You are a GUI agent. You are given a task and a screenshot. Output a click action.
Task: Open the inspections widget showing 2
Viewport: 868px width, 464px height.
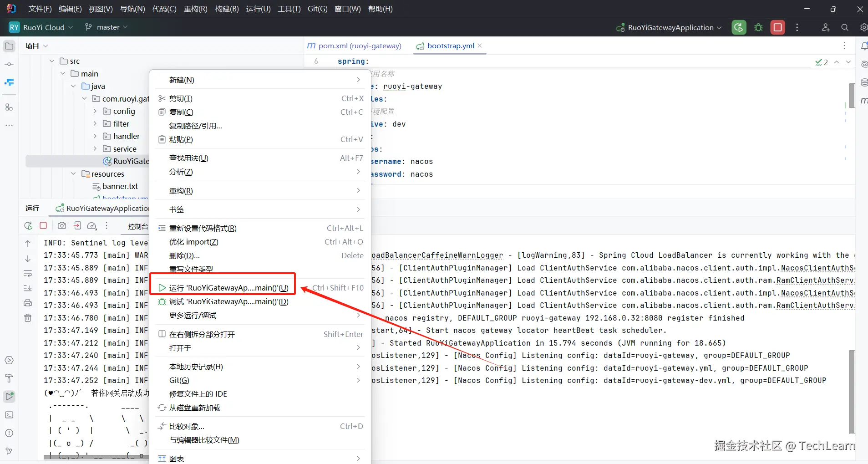(x=822, y=62)
